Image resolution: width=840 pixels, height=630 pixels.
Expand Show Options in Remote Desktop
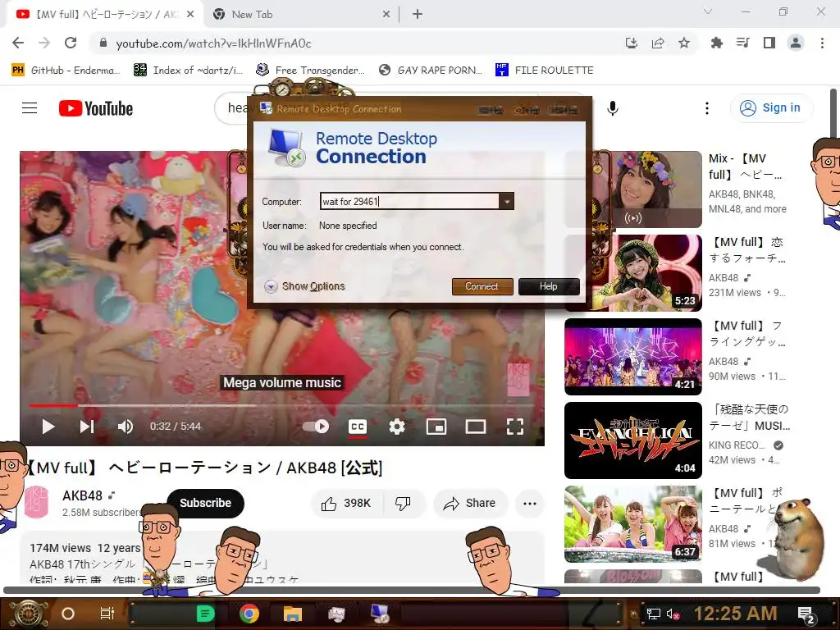click(x=305, y=286)
